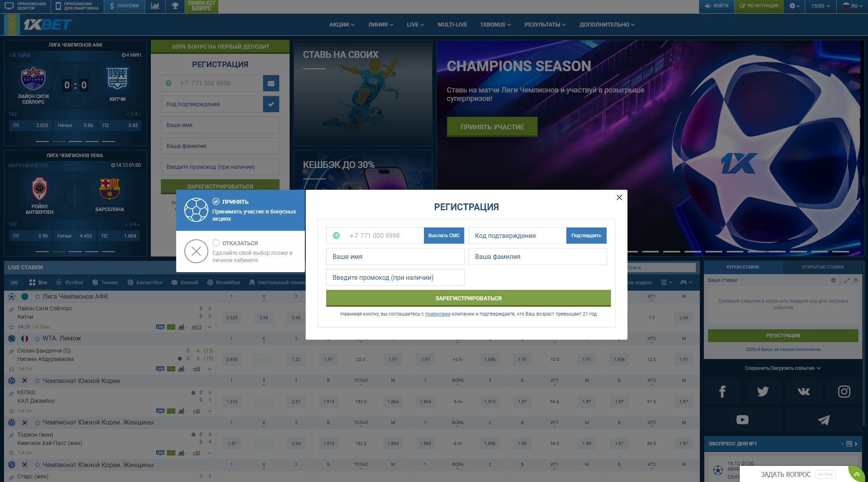868x482 pixels.
Task: Click the 200000 KZT bonus banner
Action: tap(202, 6)
